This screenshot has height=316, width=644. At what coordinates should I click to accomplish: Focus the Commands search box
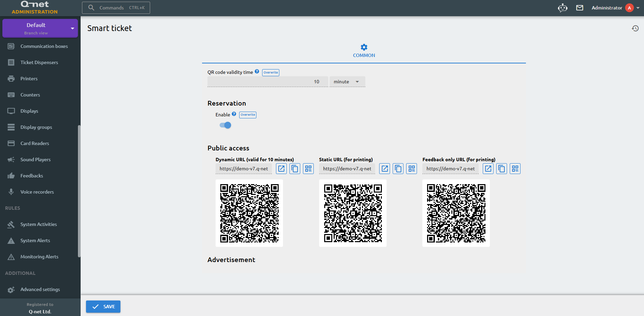116,8
